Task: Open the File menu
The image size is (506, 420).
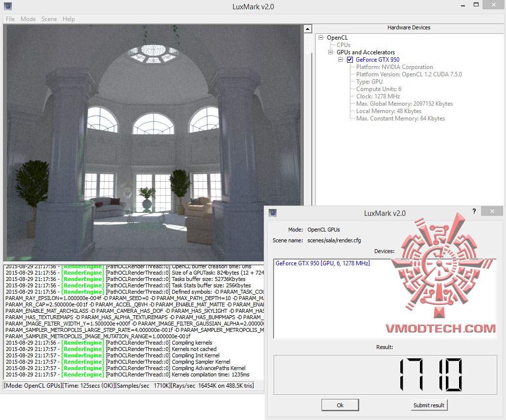Action: [x=10, y=19]
